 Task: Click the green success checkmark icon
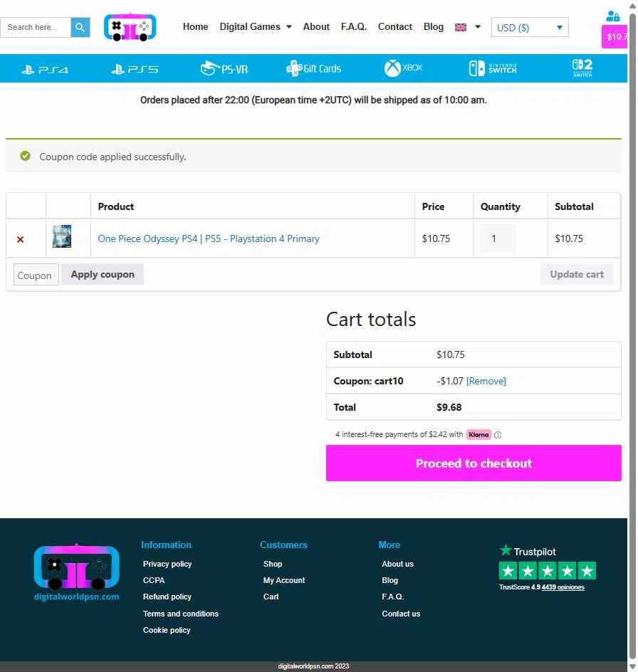pos(26,156)
